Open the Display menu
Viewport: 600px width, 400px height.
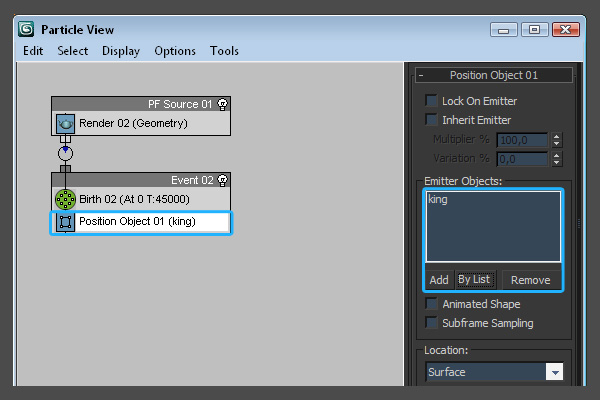[121, 51]
